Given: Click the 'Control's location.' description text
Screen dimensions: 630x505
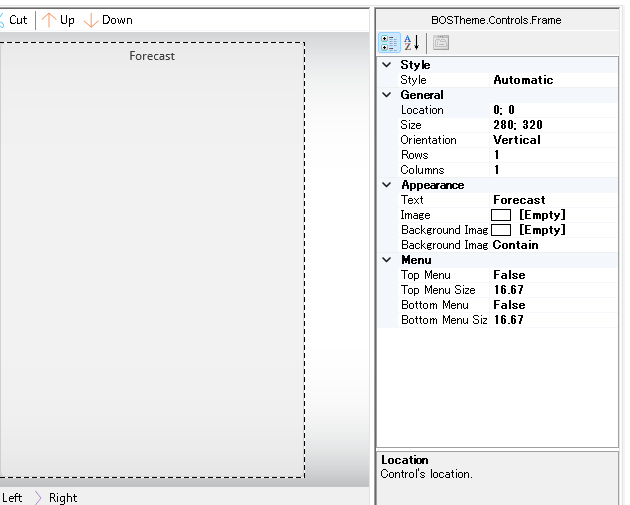Looking at the screenshot, I should click(426, 474).
